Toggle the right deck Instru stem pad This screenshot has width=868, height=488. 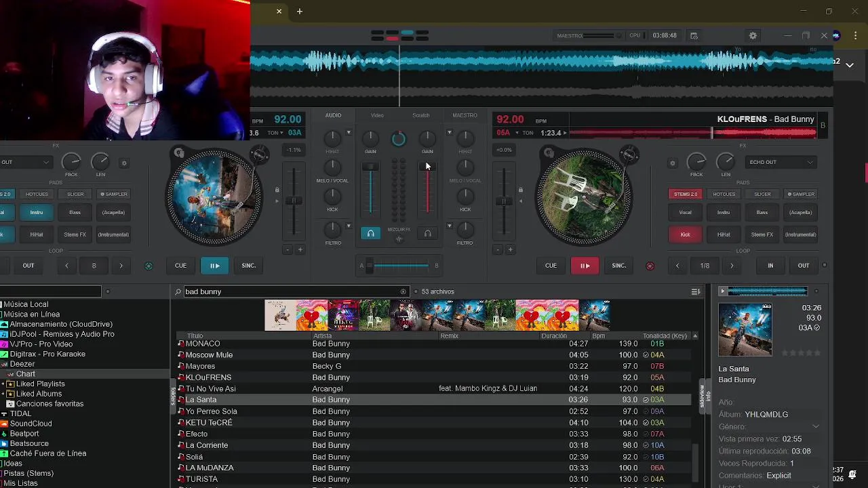tap(724, 212)
